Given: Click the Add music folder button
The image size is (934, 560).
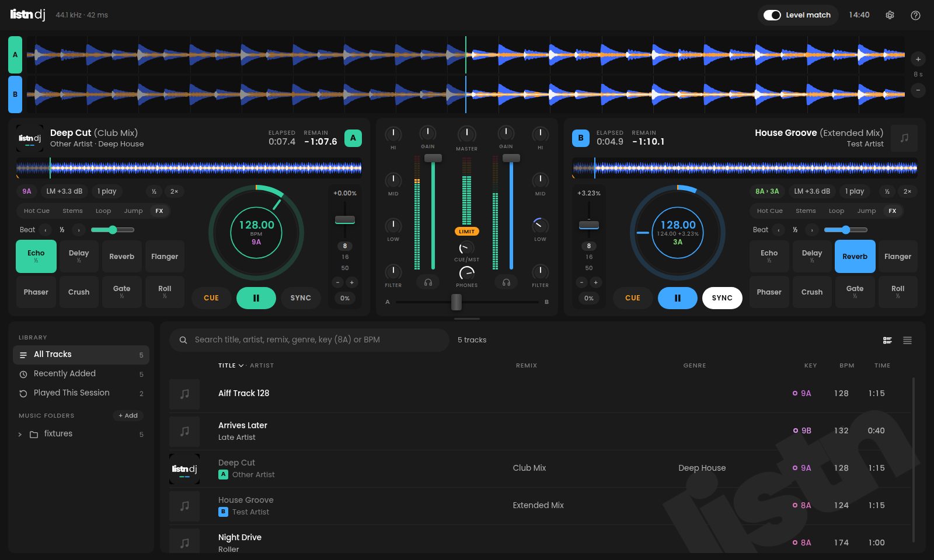Looking at the screenshot, I should pos(128,415).
